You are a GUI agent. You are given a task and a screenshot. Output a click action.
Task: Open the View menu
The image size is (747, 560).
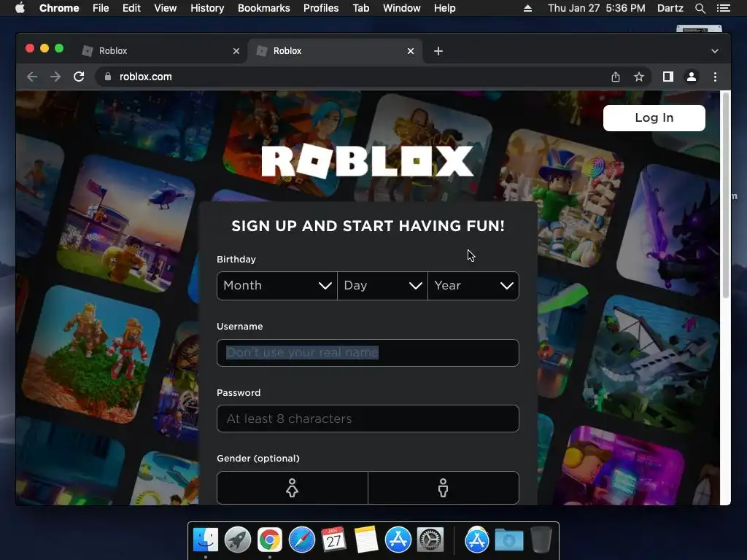click(x=166, y=8)
